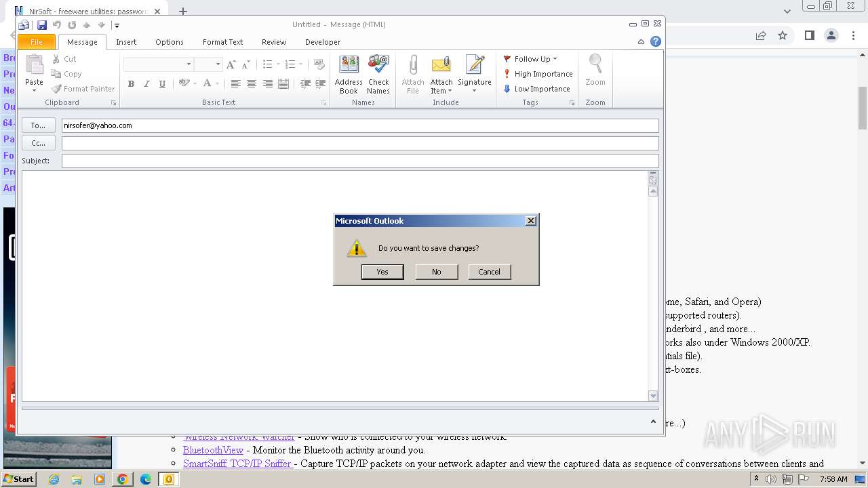Toggle Bold formatting
Image resolution: width=868 pixels, height=488 pixels.
(131, 84)
